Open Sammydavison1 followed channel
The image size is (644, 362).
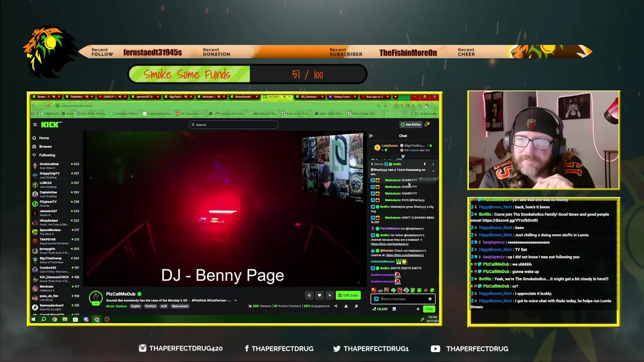click(x=55, y=307)
